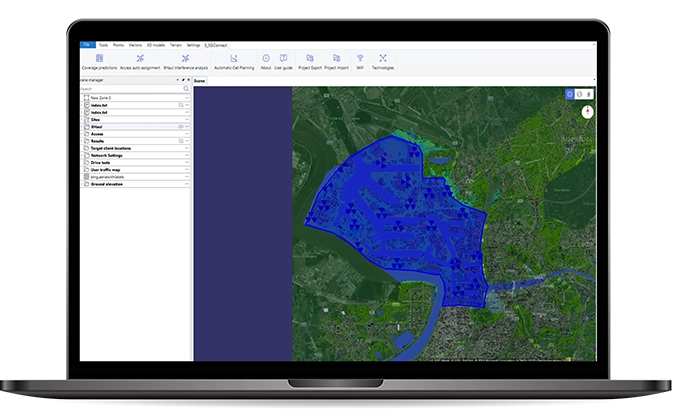
Task: Pin the zone manager panel
Action: tap(183, 80)
